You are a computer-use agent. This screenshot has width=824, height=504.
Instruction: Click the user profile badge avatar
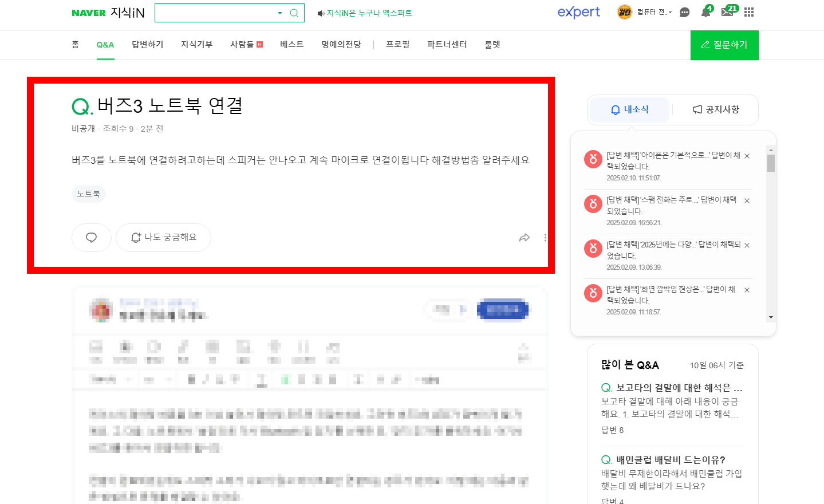(624, 12)
